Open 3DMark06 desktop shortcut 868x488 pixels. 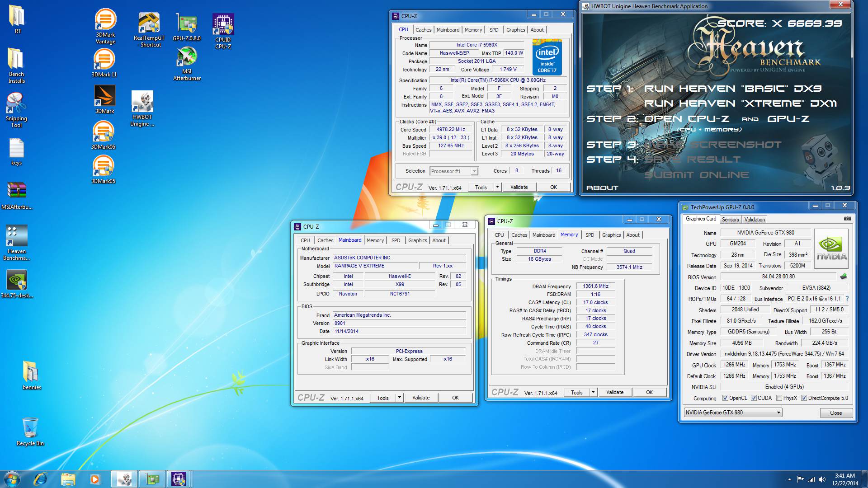pyautogui.click(x=103, y=136)
